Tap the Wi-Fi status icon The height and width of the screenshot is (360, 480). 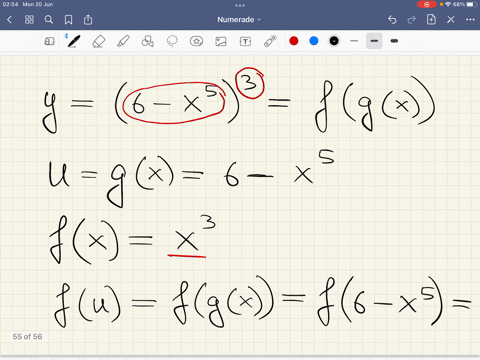pyautogui.click(x=448, y=4)
